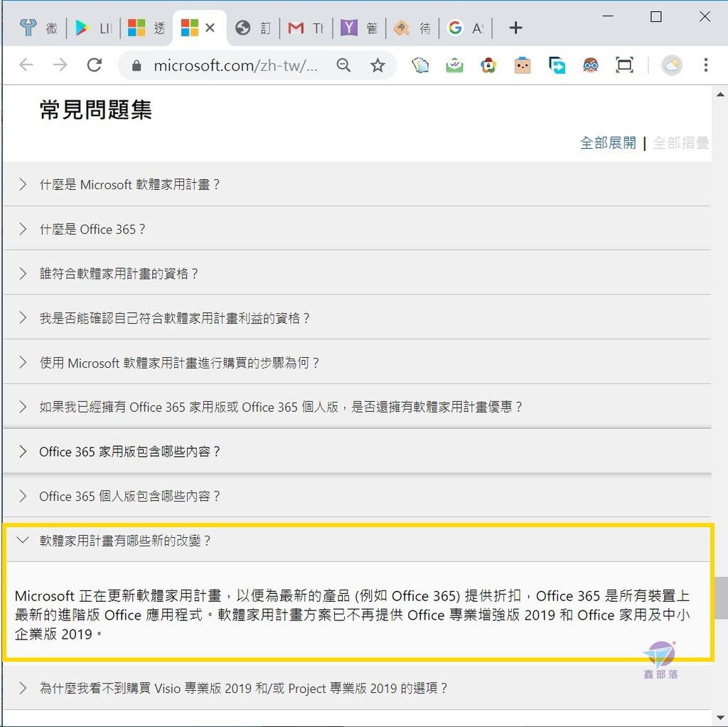Open the green mail checker extension
This screenshot has width=728, height=727.
pyautogui.click(x=454, y=65)
